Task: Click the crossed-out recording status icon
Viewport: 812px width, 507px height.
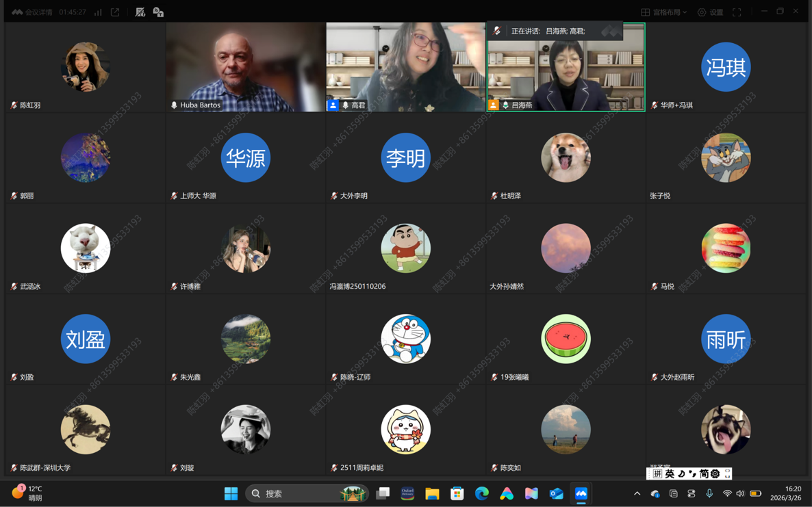Action: point(140,12)
